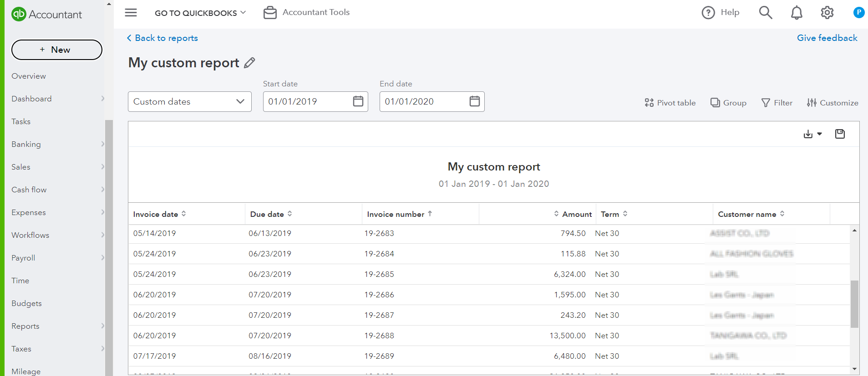Expand the Reports sidebar submenu
Image resolution: width=868 pixels, height=376 pixels.
point(102,326)
